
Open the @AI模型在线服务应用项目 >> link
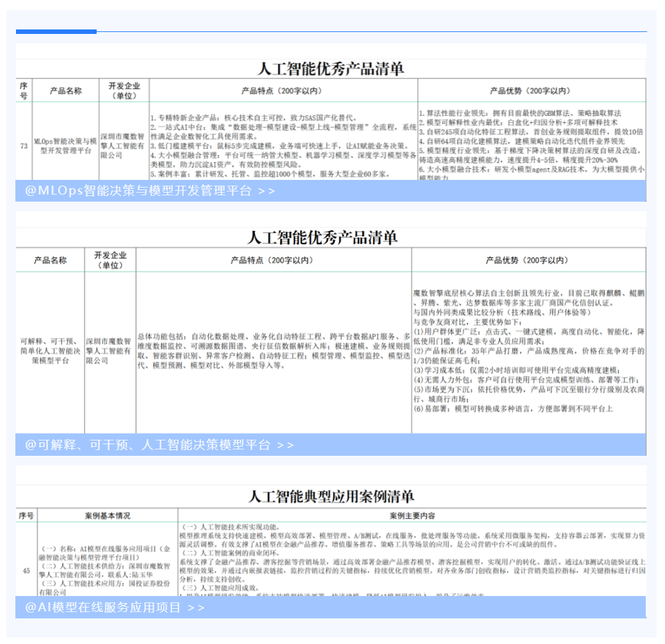click(x=115, y=608)
